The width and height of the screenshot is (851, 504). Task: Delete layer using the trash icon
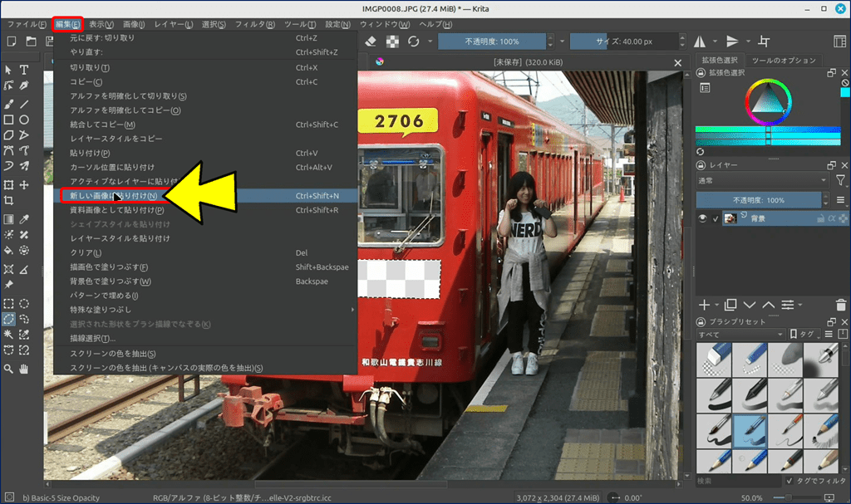coord(841,306)
